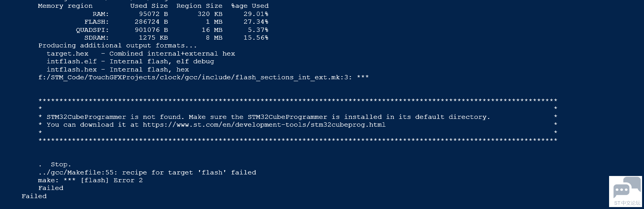Click the RAM usage value 29.01%
This screenshot has width=644, height=209.
click(x=256, y=14)
